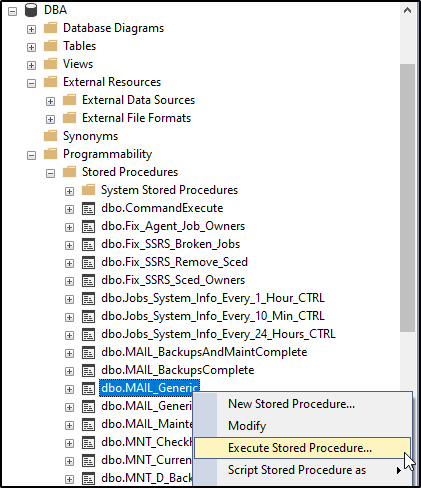Viewport: 421px width, 488px height.
Task: Click the Synonyms folder icon
Action: coord(51,136)
